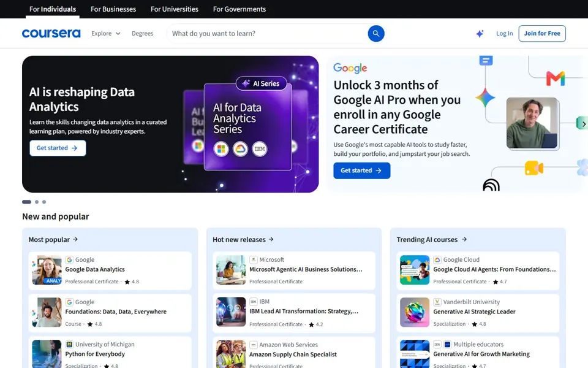Select the third carousel indicator dot
Viewport: 588px width, 368px height.
[x=44, y=202]
